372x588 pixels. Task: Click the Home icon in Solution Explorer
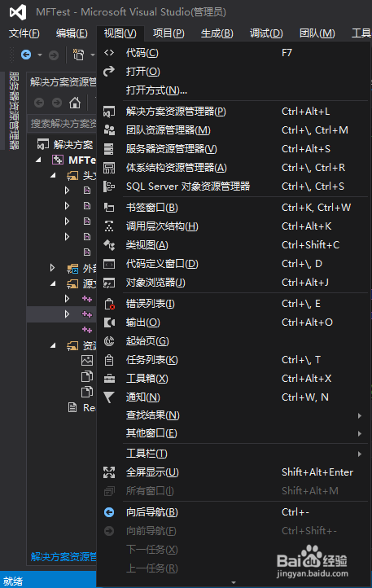[x=75, y=103]
